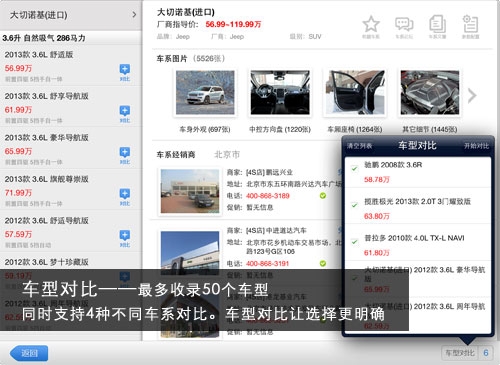Open 车厢座椅 seat photo thumbnail
This screenshot has width=500, height=365.
point(355,93)
